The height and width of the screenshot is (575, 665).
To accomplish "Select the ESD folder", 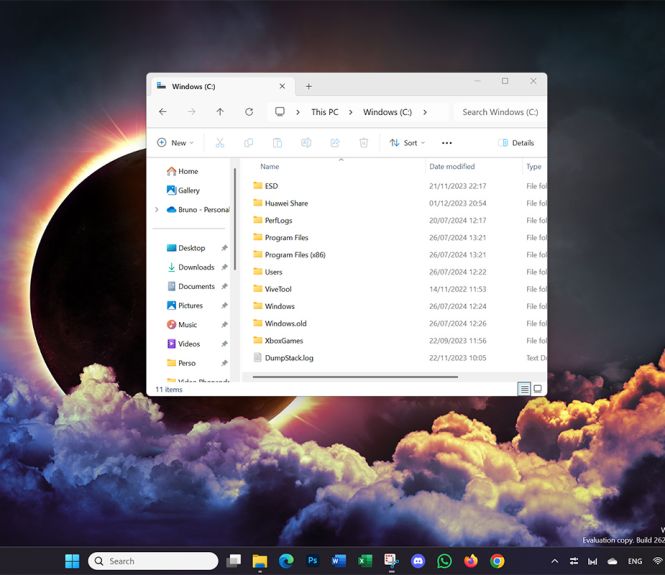I will point(265,186).
